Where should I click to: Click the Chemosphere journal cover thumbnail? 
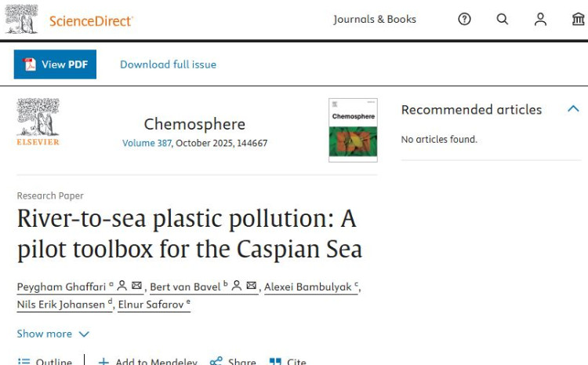tap(353, 130)
